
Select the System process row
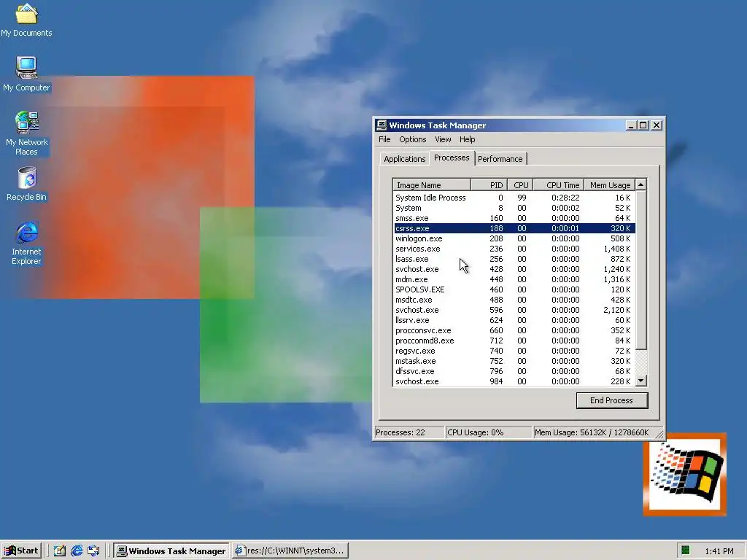click(514, 208)
